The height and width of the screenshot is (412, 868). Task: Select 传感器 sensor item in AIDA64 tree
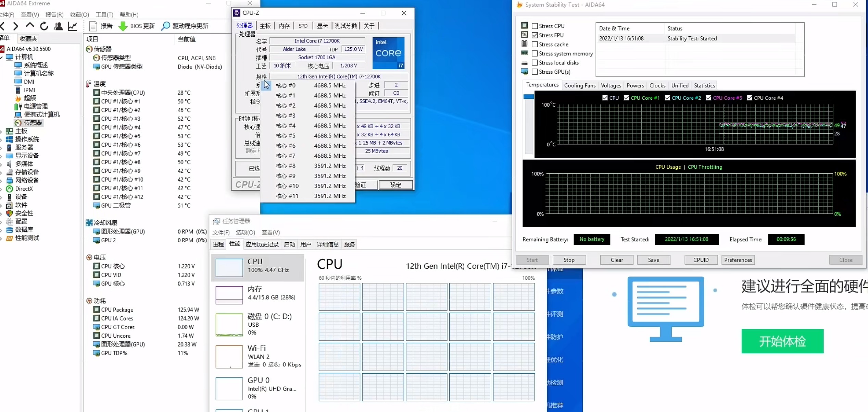click(29, 123)
